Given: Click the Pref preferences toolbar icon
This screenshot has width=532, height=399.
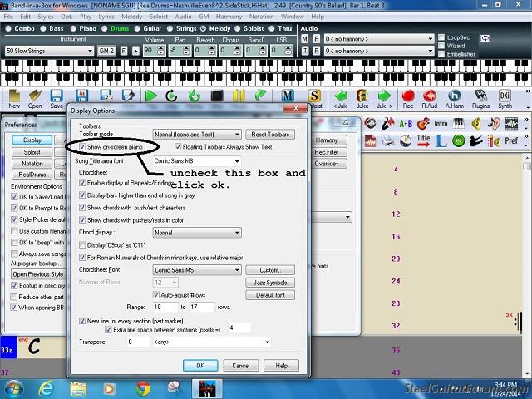Looking at the screenshot, I should 511,140.
